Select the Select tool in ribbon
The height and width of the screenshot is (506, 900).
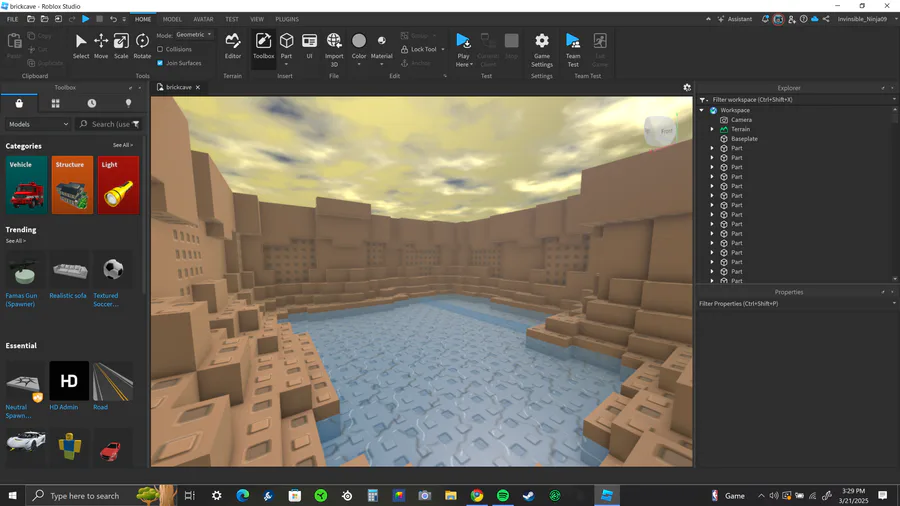tap(81, 46)
